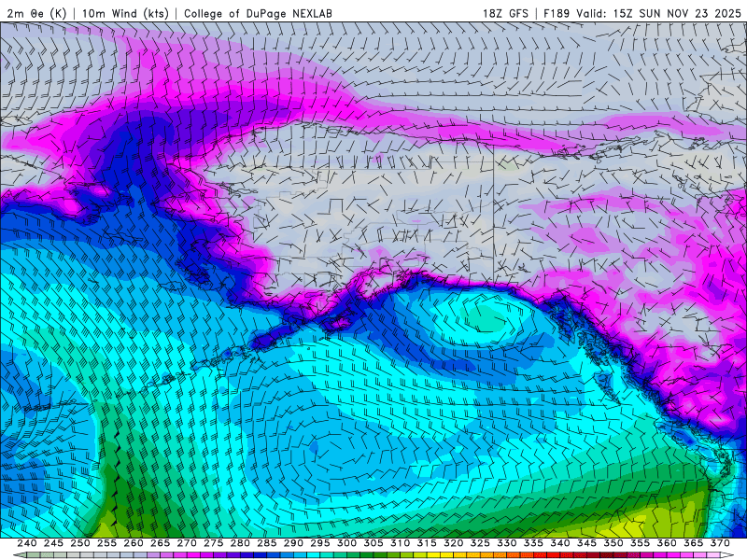Viewport: 747px width, 560px height.
Task: Click the right arrow end of the color bar
Action: pos(727,555)
